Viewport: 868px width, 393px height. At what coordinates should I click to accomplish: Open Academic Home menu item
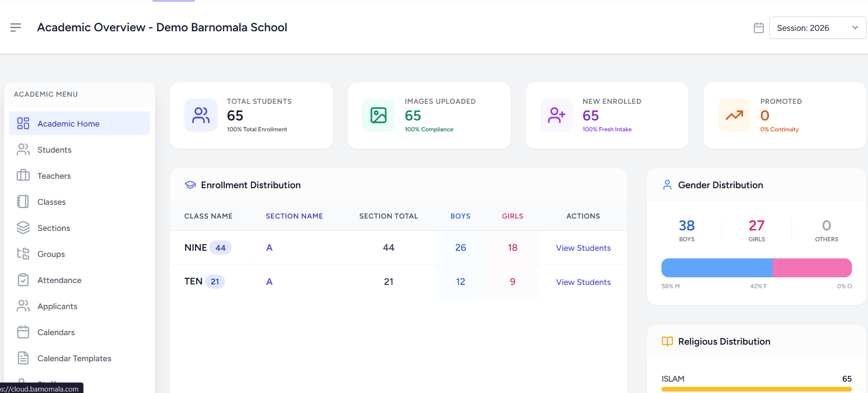tap(80, 123)
